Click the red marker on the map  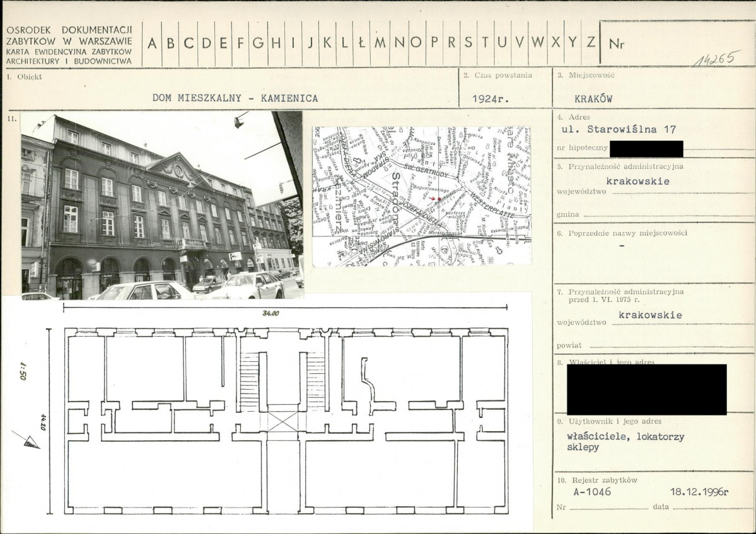click(x=436, y=199)
